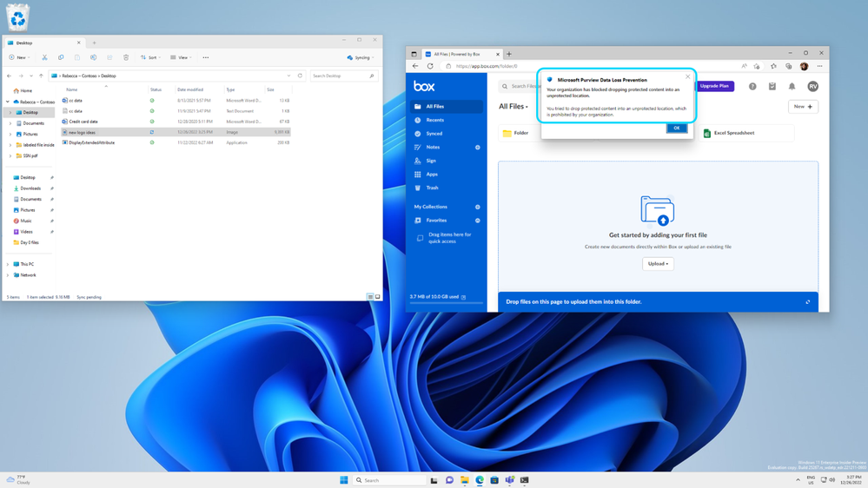Click the Delete trash icon in Explorer toolbar
Image resolution: width=868 pixels, height=488 pixels.
tap(126, 57)
